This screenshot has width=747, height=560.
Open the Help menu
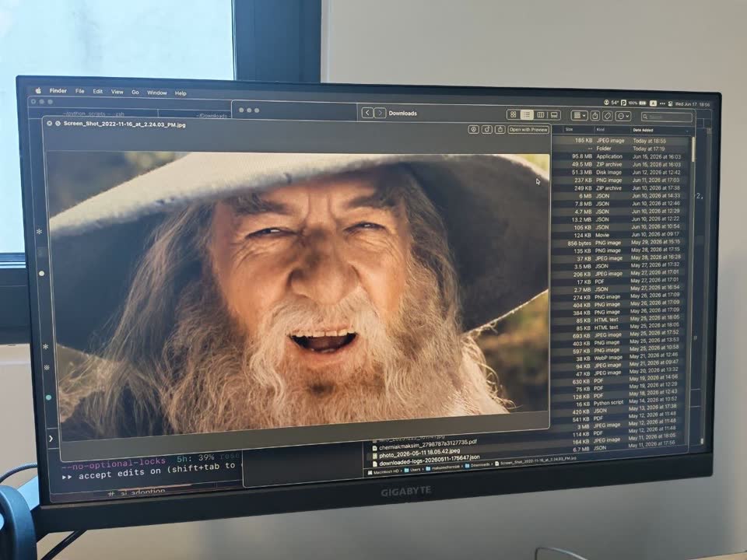[x=181, y=93]
